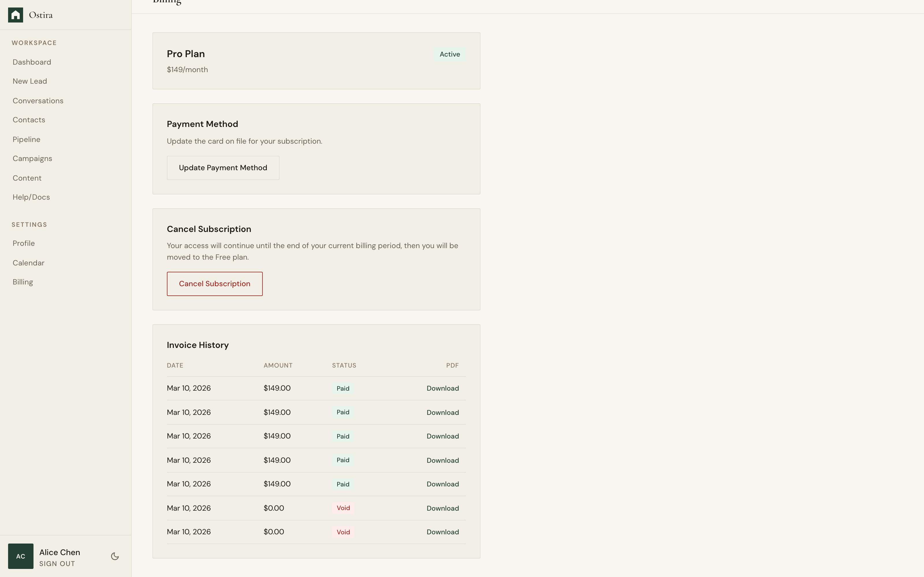Open the Dashboard from the sidebar

[x=32, y=62]
